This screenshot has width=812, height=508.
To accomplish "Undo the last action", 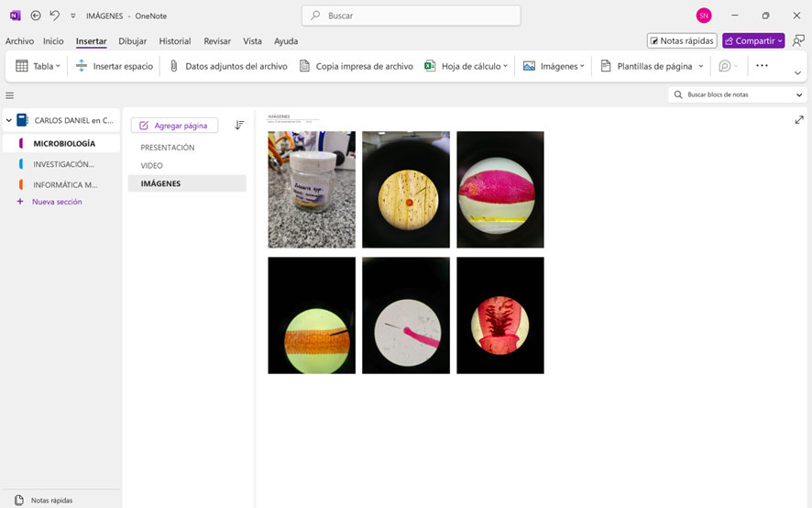I will [x=55, y=16].
